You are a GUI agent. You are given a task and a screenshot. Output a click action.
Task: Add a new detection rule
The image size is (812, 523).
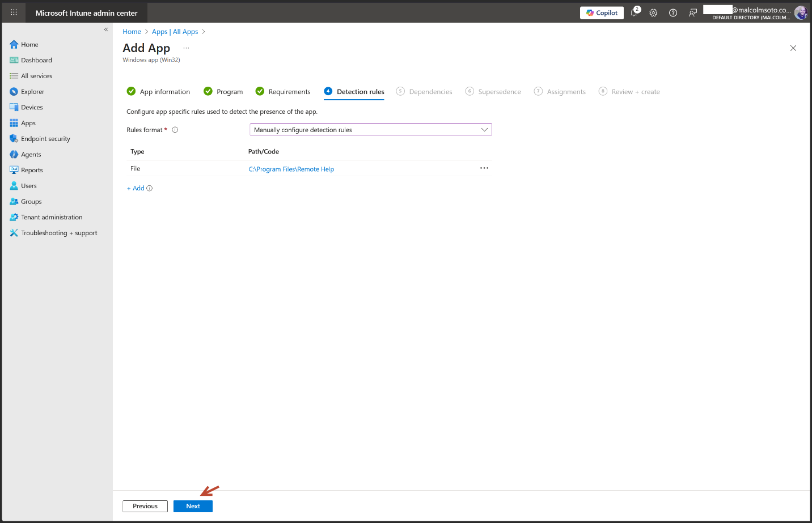click(136, 188)
